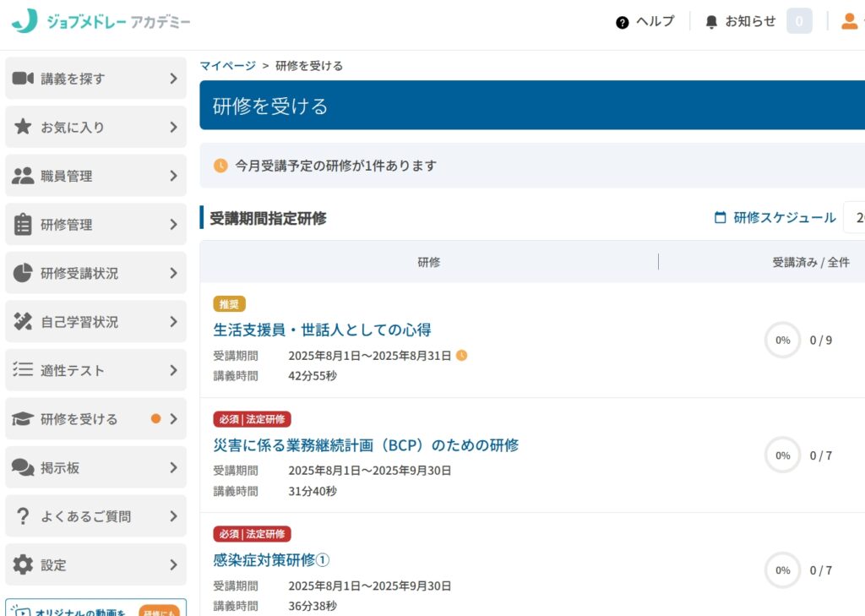Click the 受講済み / 全件 column header
Viewport: 865px width, 616px height.
pos(810,262)
